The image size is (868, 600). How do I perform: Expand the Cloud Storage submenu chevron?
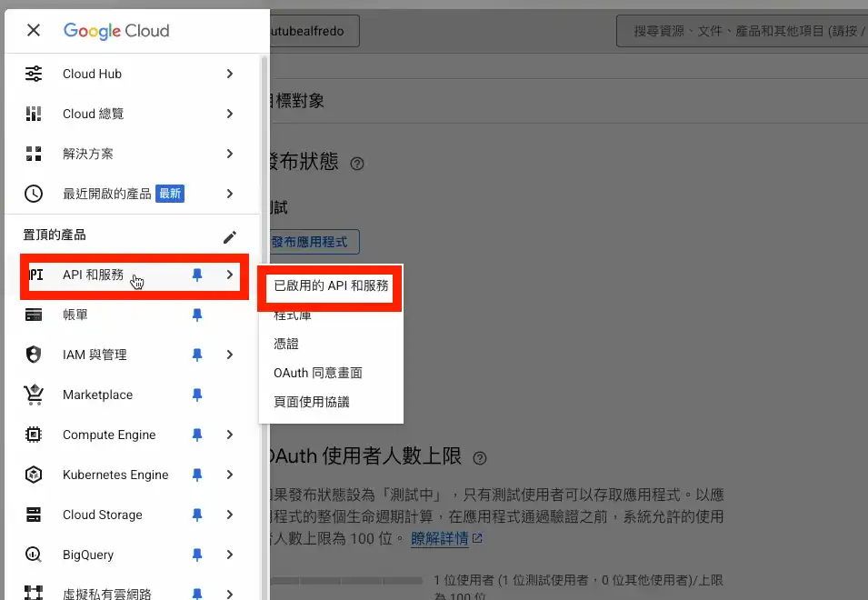(230, 515)
